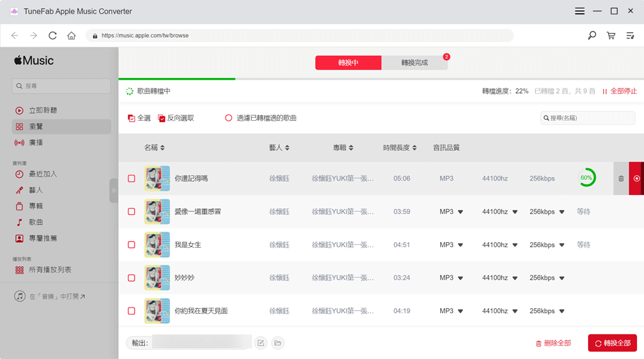
Task: Click the album thumbnail of 妙妙妙
Action: click(157, 278)
